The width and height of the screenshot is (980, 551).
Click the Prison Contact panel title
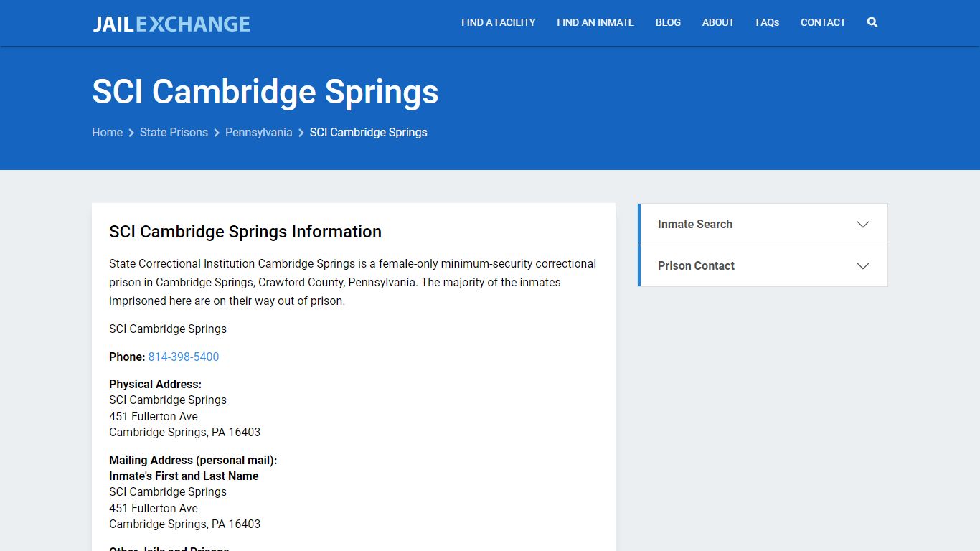pyautogui.click(x=696, y=265)
